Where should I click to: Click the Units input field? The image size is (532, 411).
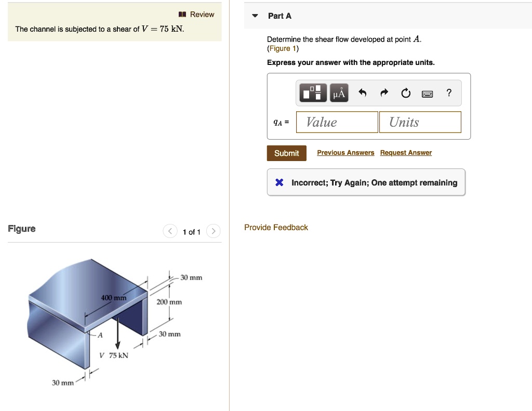coord(420,122)
